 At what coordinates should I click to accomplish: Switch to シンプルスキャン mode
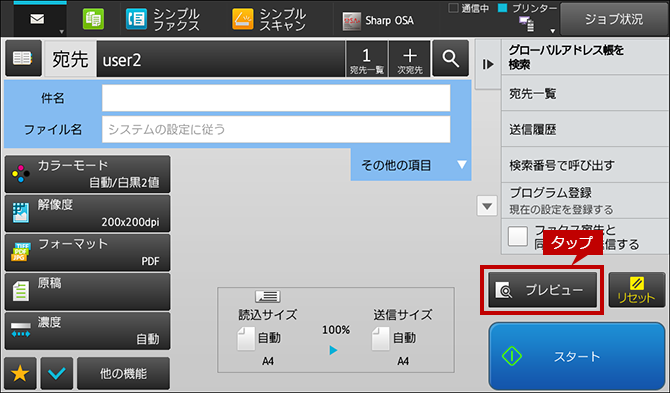point(269,20)
